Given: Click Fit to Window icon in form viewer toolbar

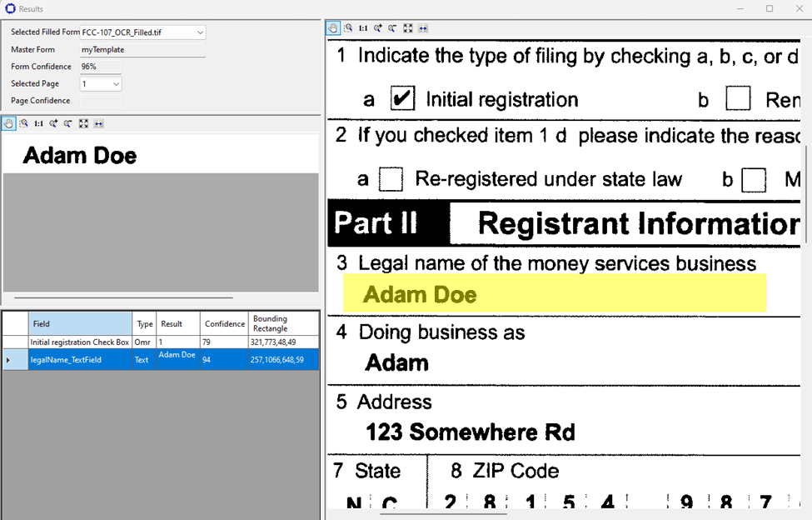Looking at the screenshot, I should pos(407,27).
